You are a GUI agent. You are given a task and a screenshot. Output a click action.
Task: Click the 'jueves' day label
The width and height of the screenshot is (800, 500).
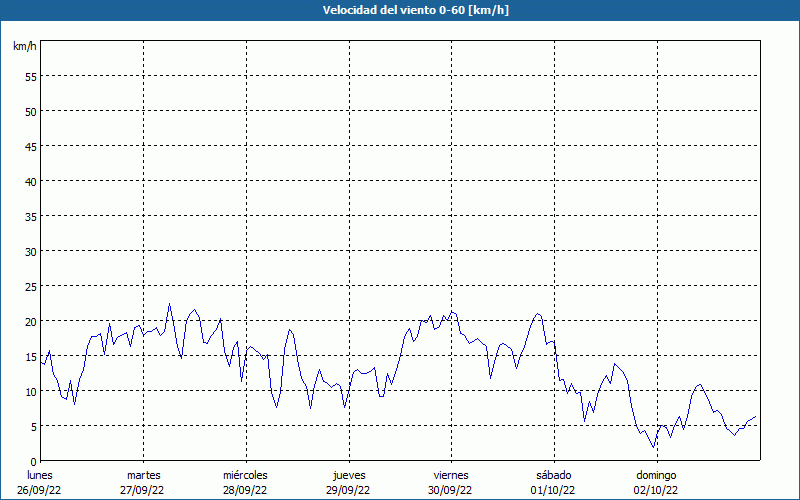click(349, 476)
